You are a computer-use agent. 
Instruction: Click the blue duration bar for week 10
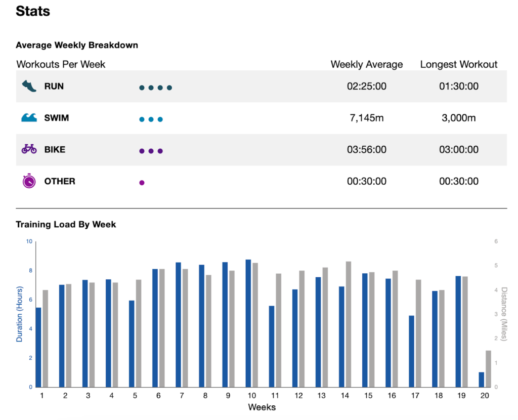tap(248, 324)
